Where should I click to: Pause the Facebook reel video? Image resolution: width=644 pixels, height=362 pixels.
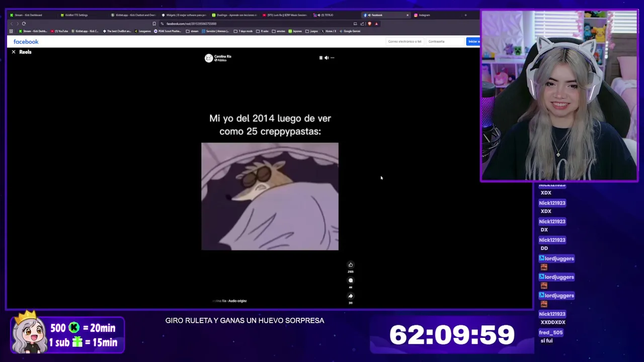coord(320,58)
